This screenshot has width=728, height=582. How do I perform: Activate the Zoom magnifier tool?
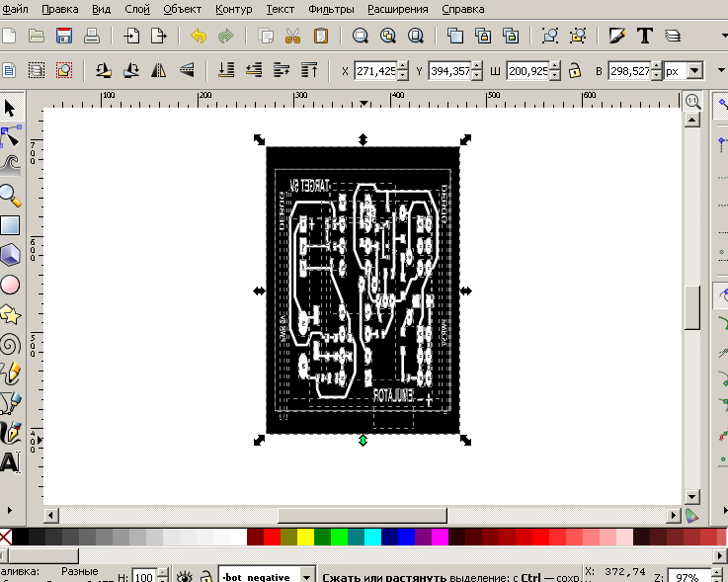[x=10, y=195]
